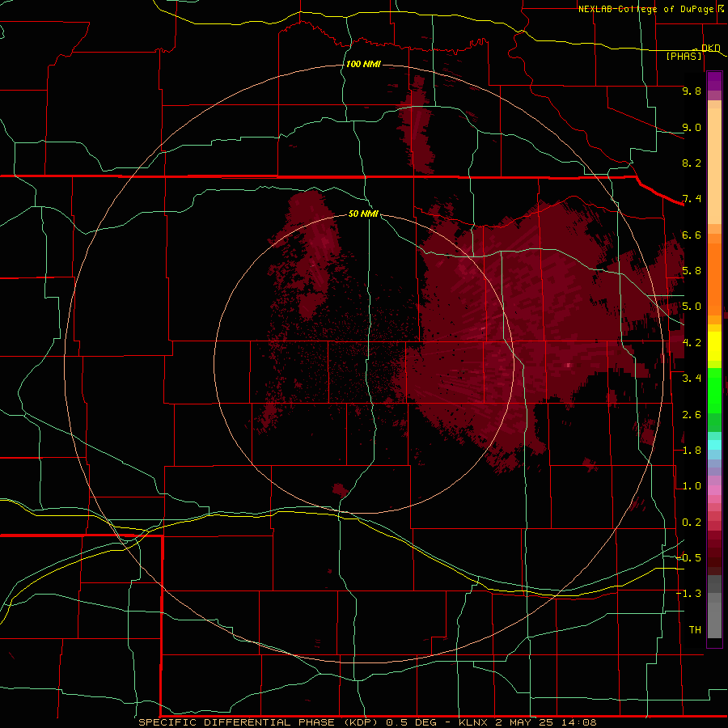Click the [PHAS] legend unit label

coord(684,56)
